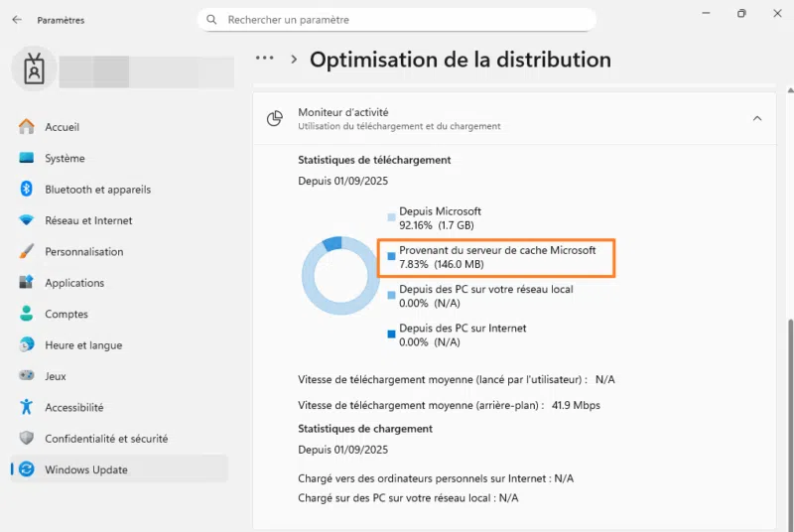Select Windows Update in the sidebar

click(86, 469)
